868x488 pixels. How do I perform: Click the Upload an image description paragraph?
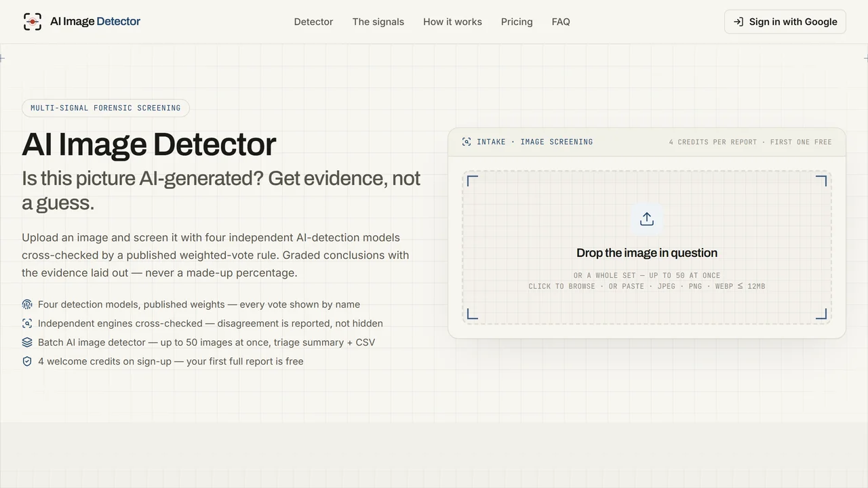tap(216, 255)
